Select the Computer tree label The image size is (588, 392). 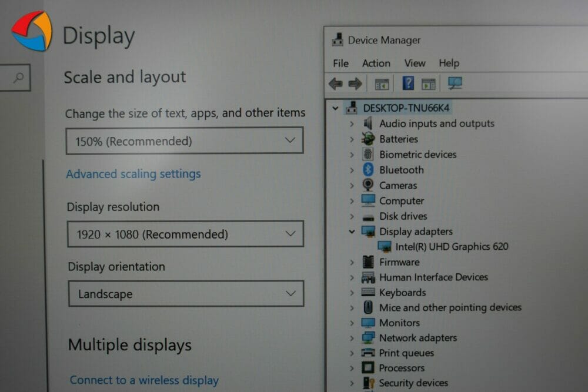pos(402,201)
